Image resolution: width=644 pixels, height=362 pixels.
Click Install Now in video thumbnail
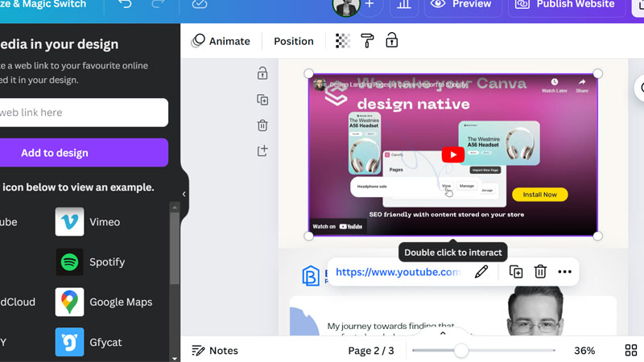pyautogui.click(x=539, y=195)
